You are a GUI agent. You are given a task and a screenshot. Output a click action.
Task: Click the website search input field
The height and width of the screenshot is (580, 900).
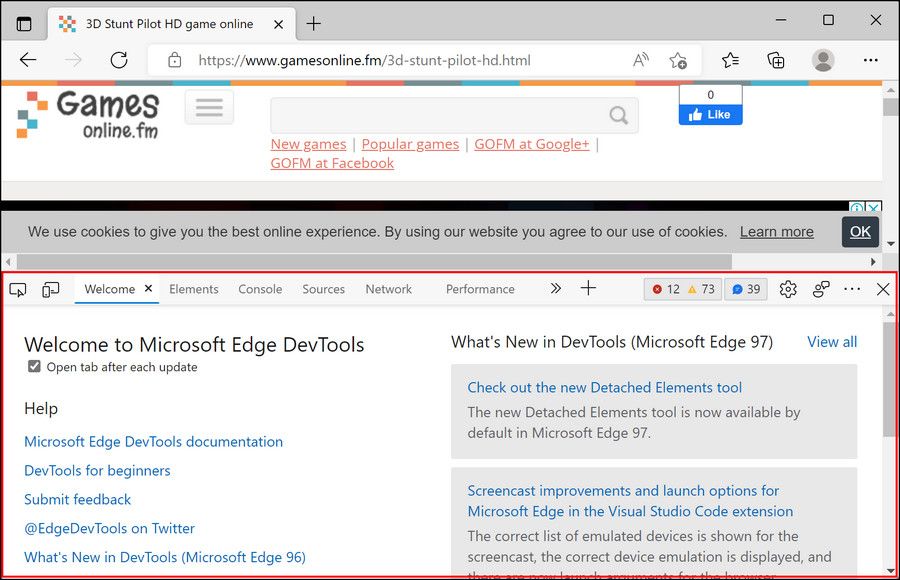(440, 114)
